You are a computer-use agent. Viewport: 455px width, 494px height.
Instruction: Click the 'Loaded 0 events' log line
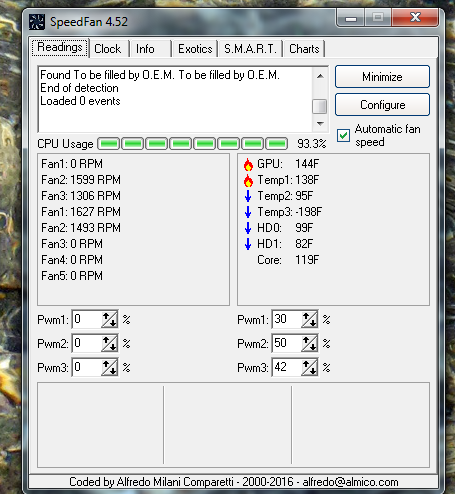coord(80,101)
